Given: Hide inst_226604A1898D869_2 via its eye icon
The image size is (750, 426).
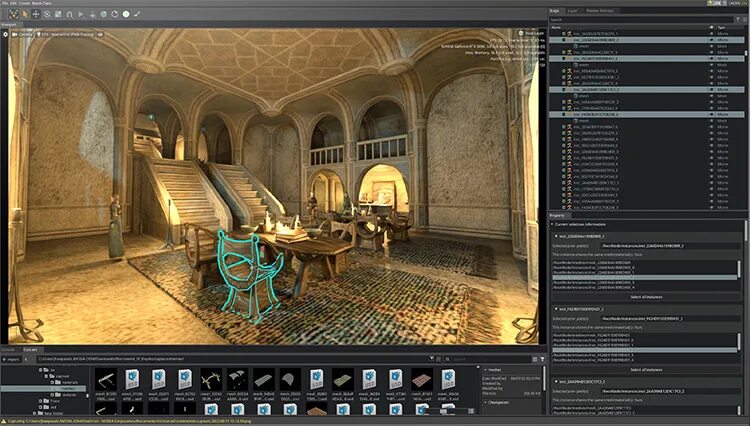Looking at the screenshot, I should coord(712,40).
